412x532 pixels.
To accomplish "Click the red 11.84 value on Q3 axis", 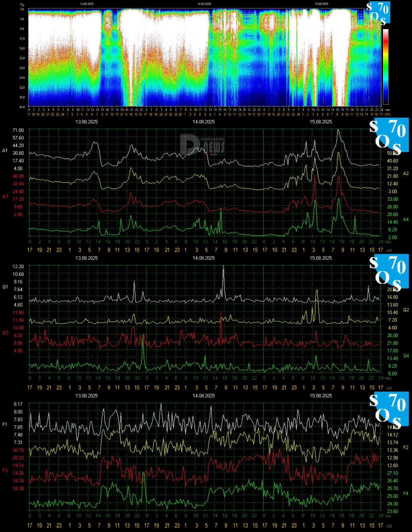I will point(18,320).
